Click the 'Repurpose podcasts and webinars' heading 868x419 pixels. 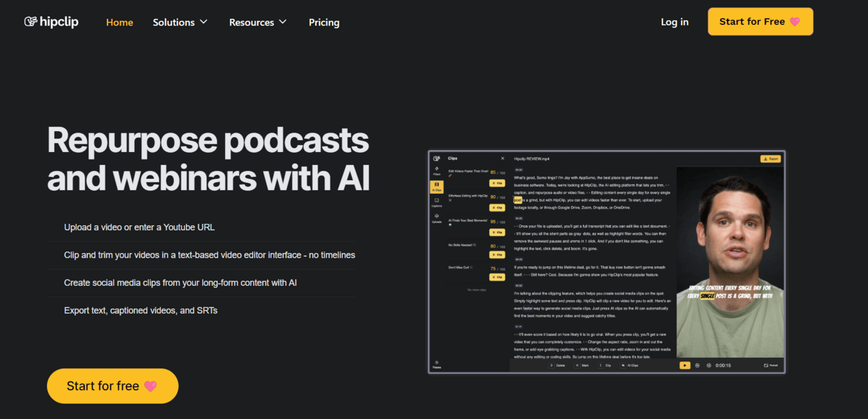(x=208, y=159)
